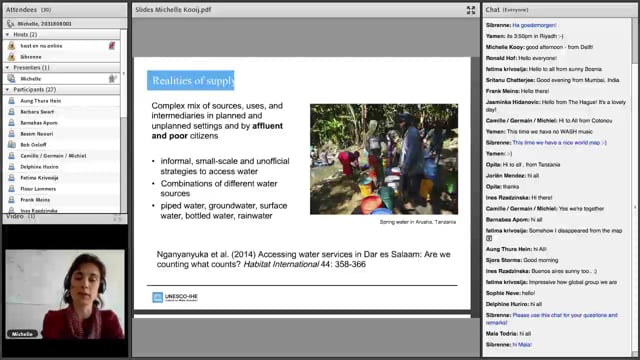The height and width of the screenshot is (360, 640).
Task: Click Sibrenne's 'hi Maia!' chat message
Action: click(509, 344)
